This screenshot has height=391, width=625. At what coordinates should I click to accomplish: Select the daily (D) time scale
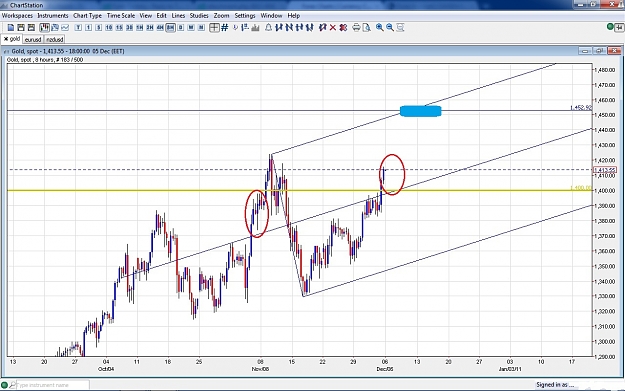pyautogui.click(x=181, y=28)
